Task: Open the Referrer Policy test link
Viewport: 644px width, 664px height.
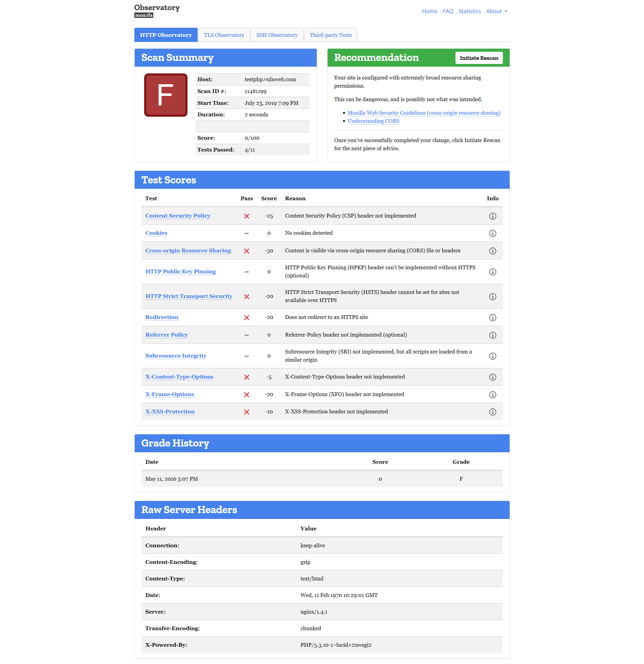Action: pyautogui.click(x=166, y=335)
